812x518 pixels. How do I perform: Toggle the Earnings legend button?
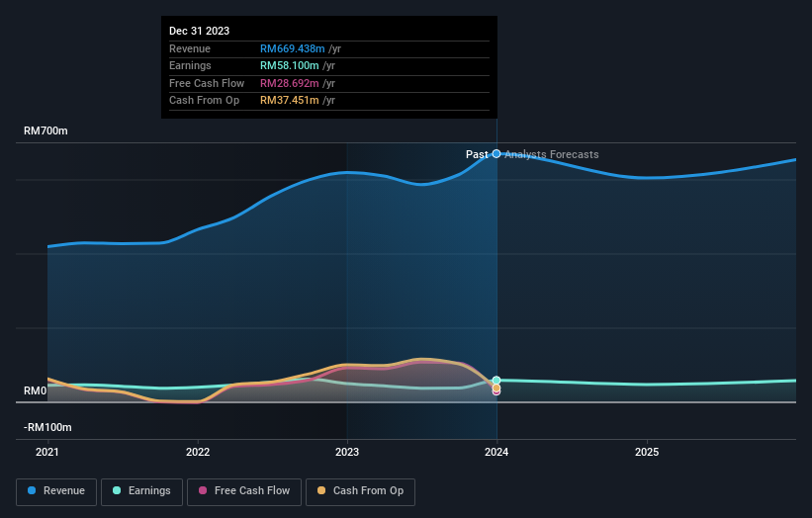click(x=141, y=491)
